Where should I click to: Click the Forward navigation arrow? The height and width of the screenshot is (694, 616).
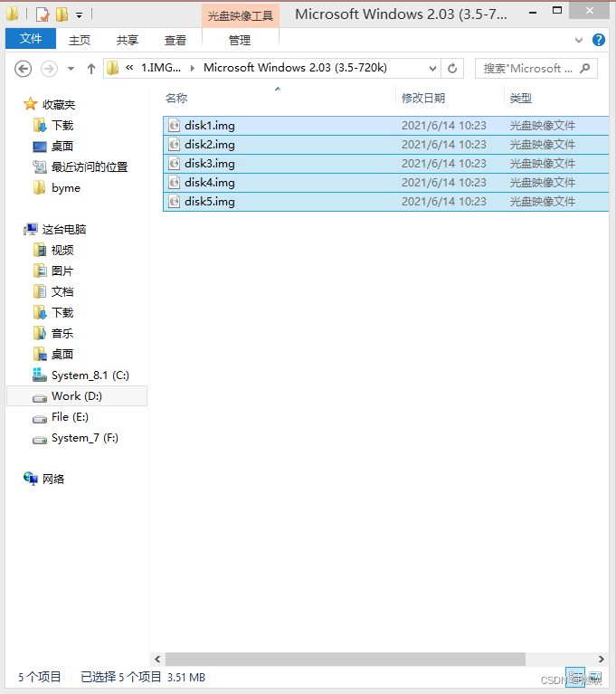pos(49,69)
